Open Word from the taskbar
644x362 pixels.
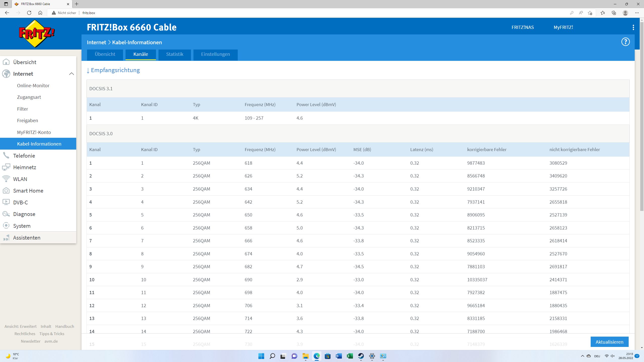point(339,356)
